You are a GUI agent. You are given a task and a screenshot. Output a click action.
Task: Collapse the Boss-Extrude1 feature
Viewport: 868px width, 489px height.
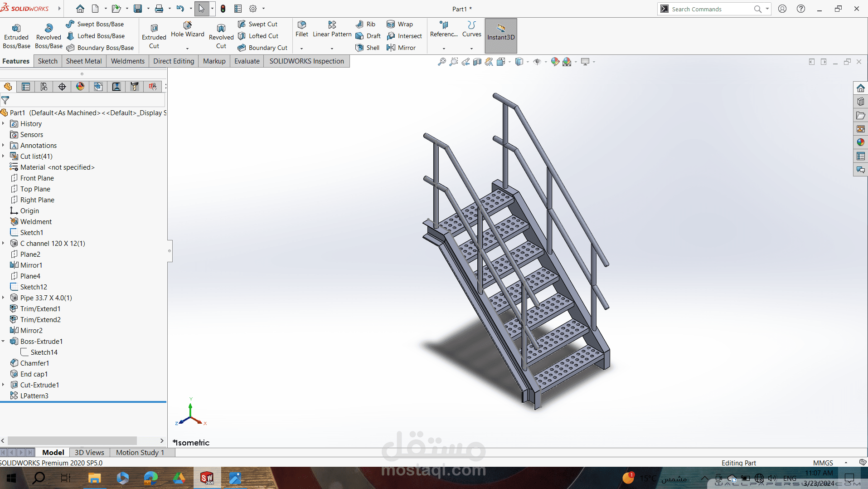pos(3,341)
